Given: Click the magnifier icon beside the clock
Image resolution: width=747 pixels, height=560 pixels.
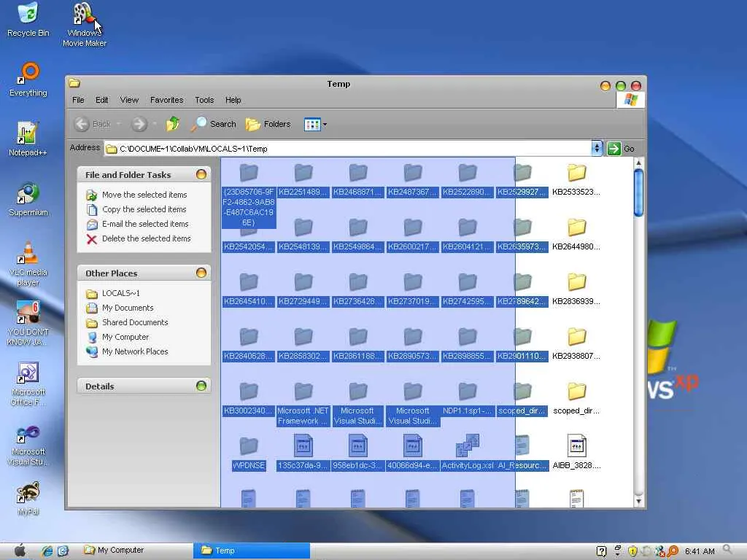Looking at the screenshot, I should coord(727,550).
